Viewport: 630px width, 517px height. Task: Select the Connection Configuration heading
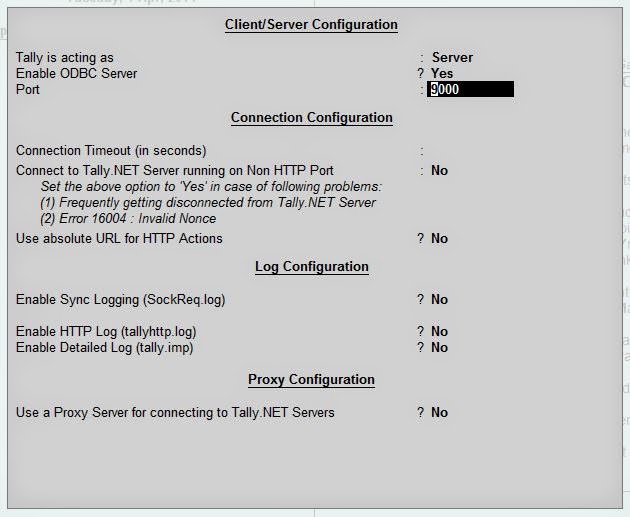(x=312, y=118)
